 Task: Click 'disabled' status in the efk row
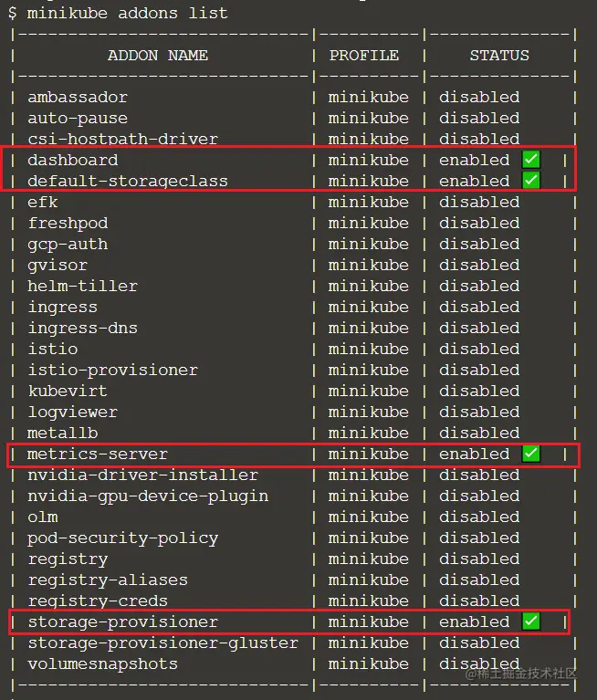479,203
